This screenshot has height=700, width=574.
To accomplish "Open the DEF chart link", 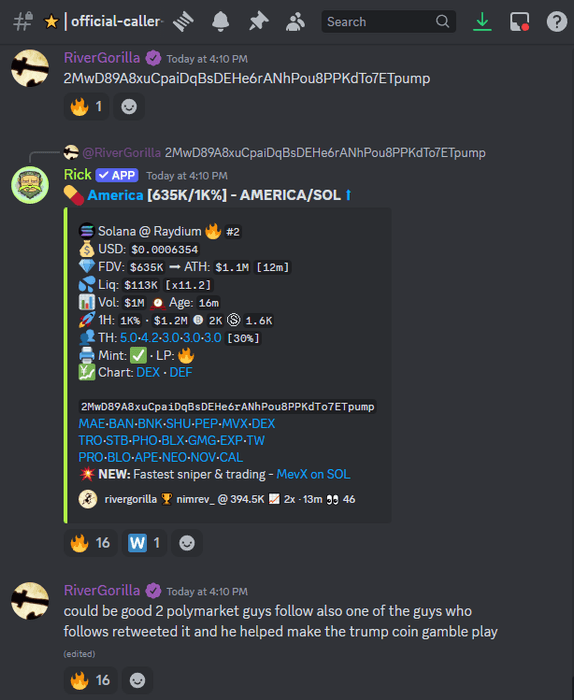I will [x=181, y=372].
